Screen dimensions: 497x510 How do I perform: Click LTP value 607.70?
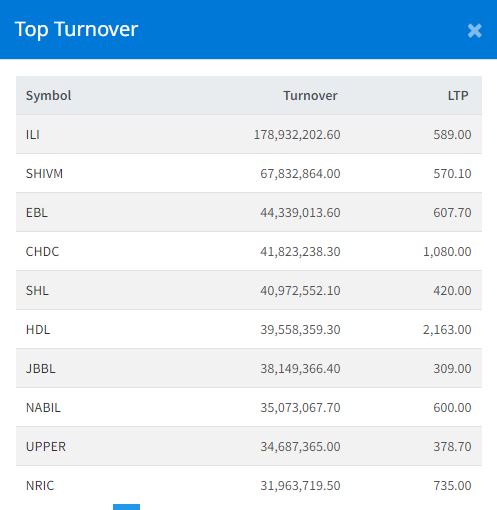click(452, 213)
